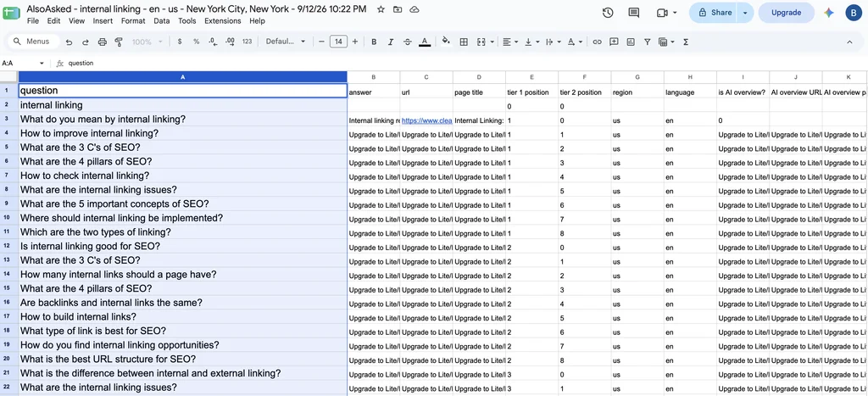
Task: Open the fill color bucket
Action: tap(446, 42)
